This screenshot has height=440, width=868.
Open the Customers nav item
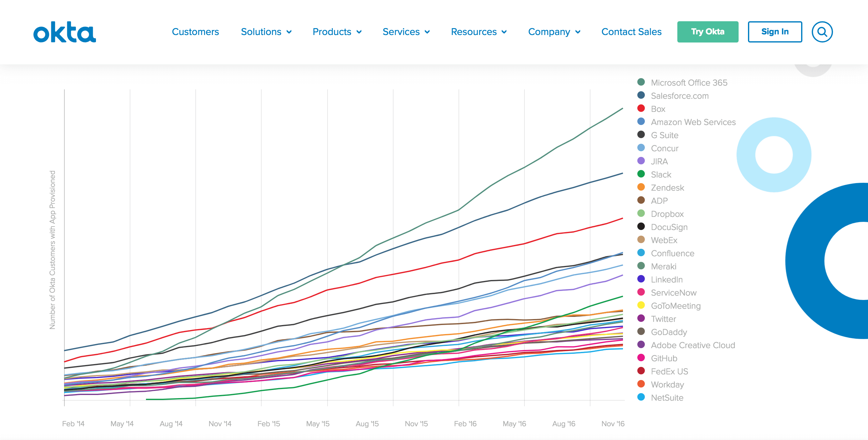[195, 32]
